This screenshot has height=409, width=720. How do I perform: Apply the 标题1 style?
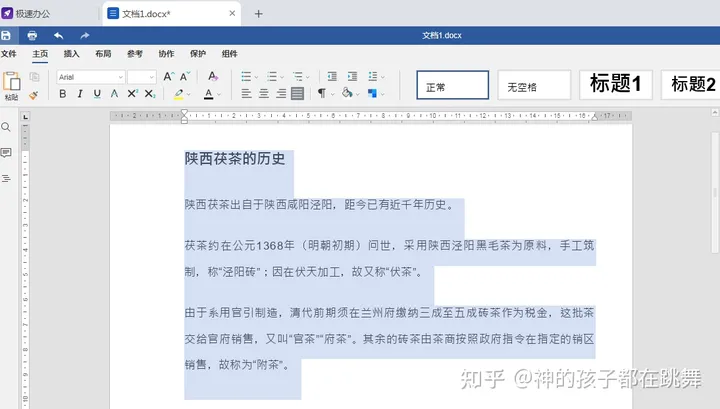click(x=620, y=85)
